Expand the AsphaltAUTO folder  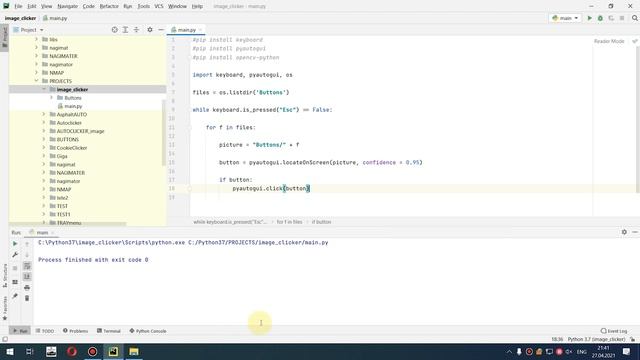[44, 114]
